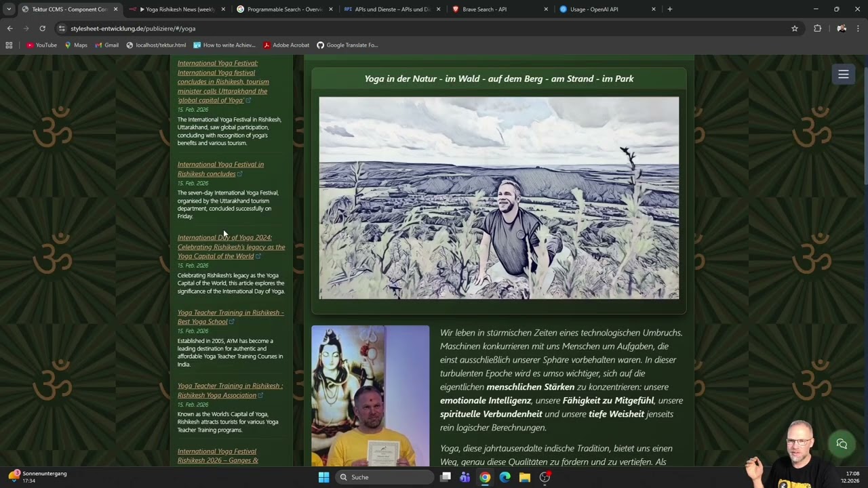868x488 pixels.
Task: Open Microsoft Teams from the taskbar
Action: click(x=465, y=477)
